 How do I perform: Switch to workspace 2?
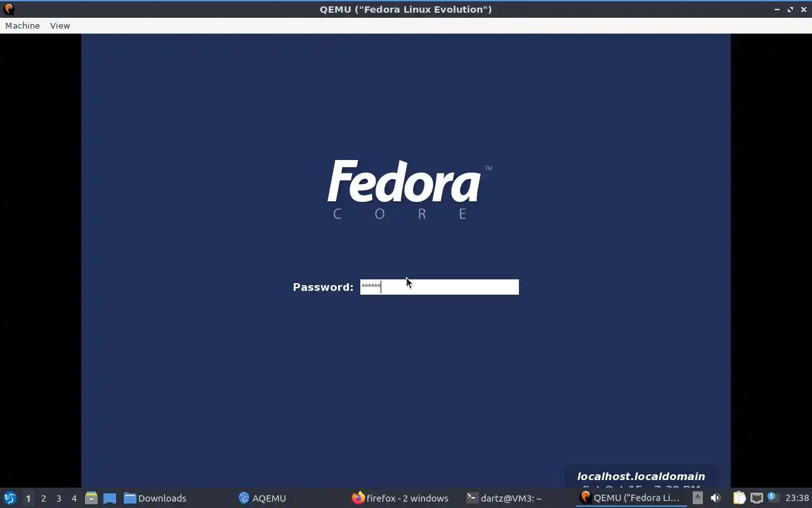43,498
